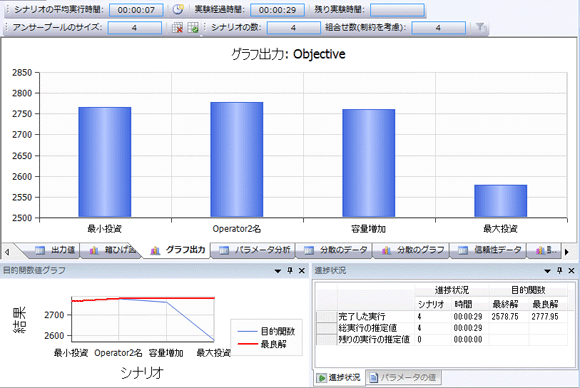Open the パラメータ分析 tab
This screenshot has height=388, width=580.
[254, 250]
